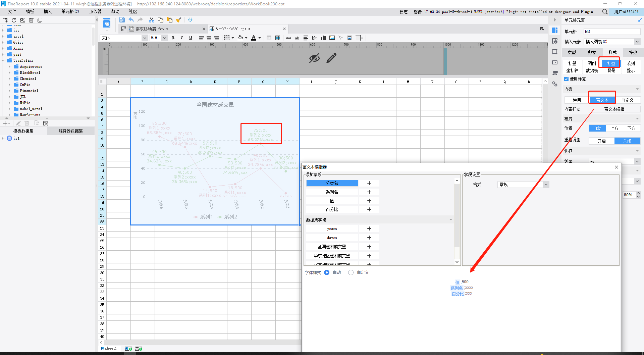Toggle Underline formatting

pyautogui.click(x=191, y=38)
